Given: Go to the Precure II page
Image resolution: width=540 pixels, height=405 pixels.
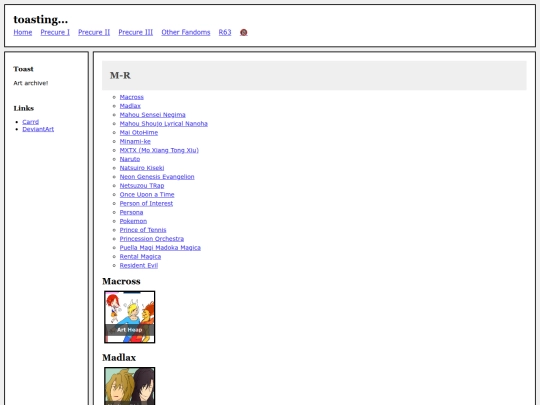Looking at the screenshot, I should [x=94, y=32].
